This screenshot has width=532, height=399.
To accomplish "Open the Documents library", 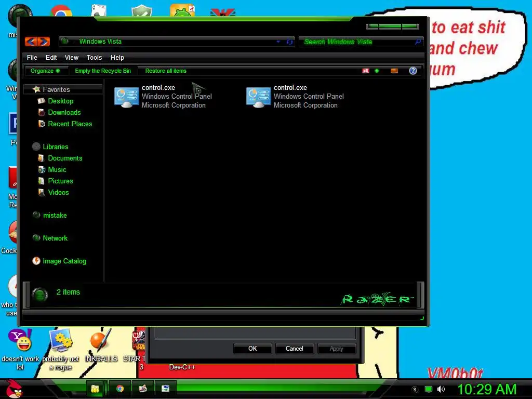I will pyautogui.click(x=65, y=158).
